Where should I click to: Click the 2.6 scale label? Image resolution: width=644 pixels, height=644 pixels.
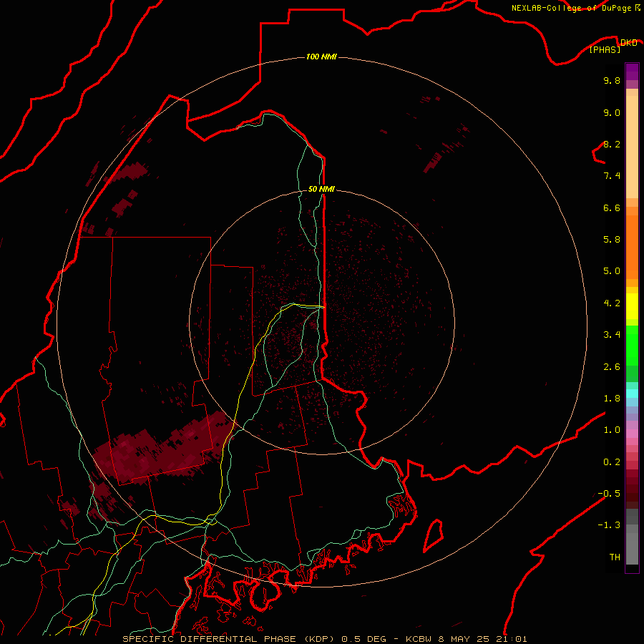pyautogui.click(x=612, y=367)
